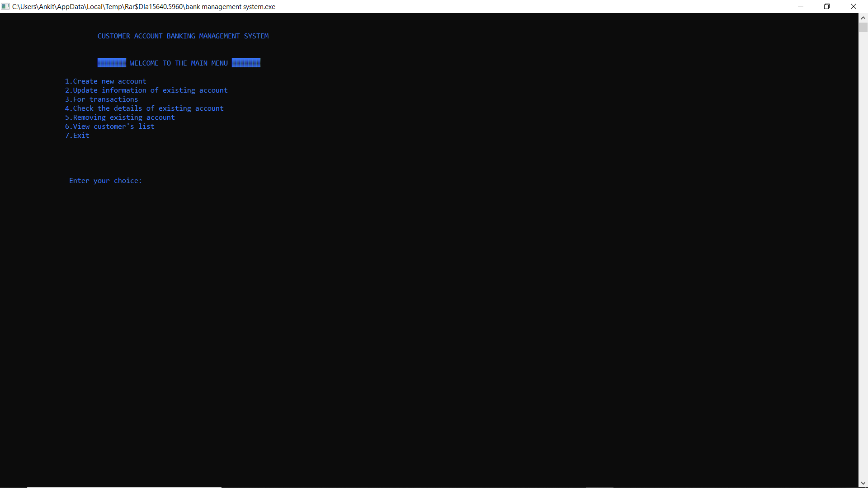
Task: Click the '7.Exit' menu line
Action: coord(77,136)
